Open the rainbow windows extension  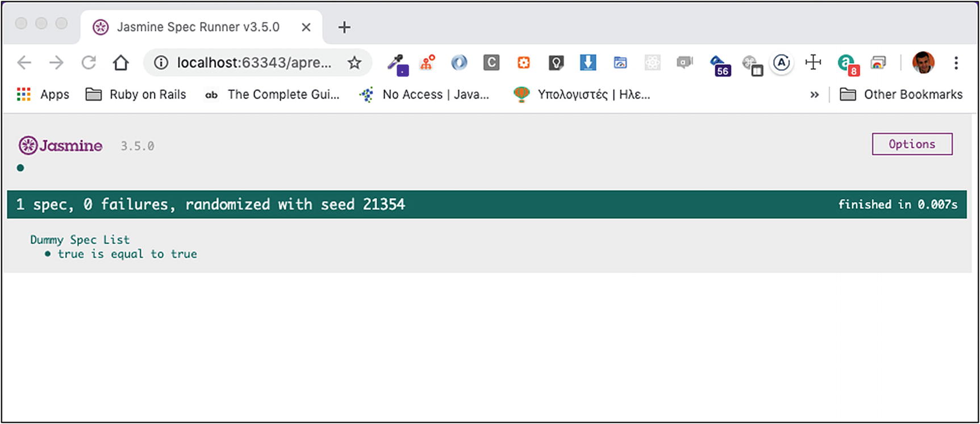tap(878, 62)
